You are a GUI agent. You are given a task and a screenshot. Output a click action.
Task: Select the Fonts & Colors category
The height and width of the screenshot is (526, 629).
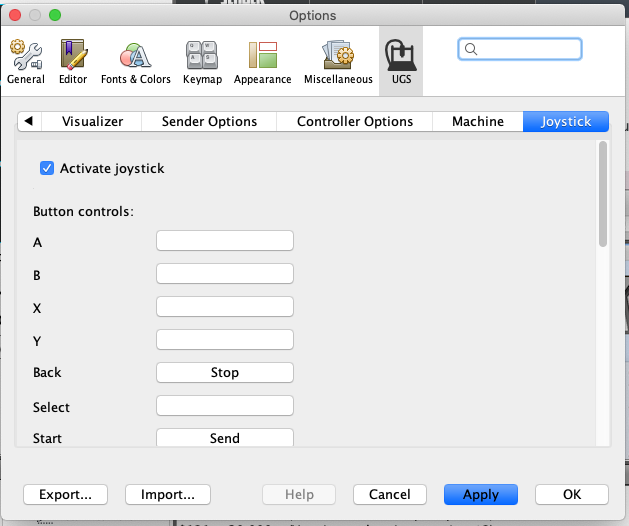135,62
